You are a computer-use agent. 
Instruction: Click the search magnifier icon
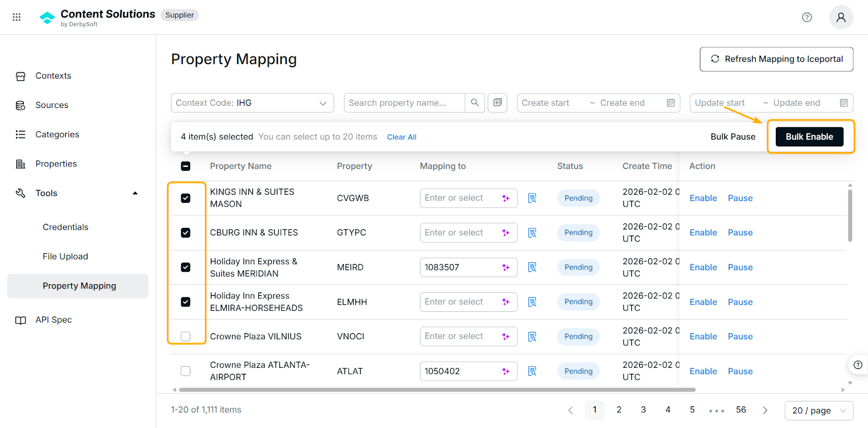tap(475, 103)
